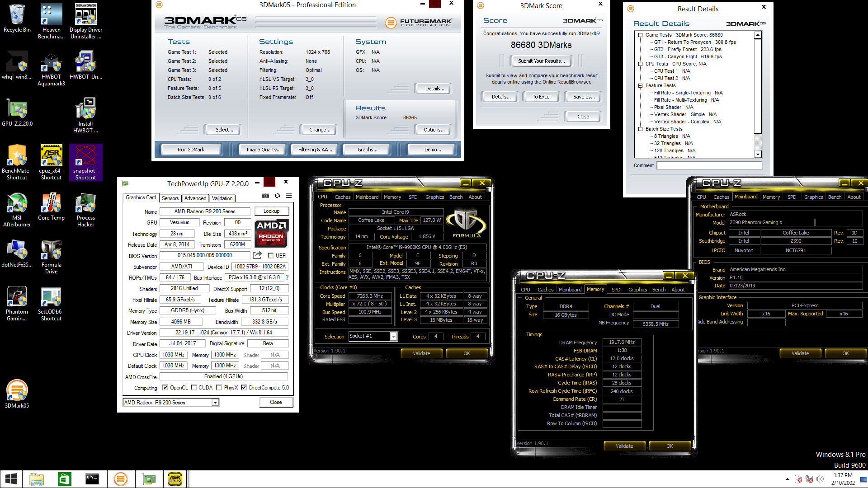Collapse the CPU Tests tree node
868x488 pixels.
tap(641, 64)
